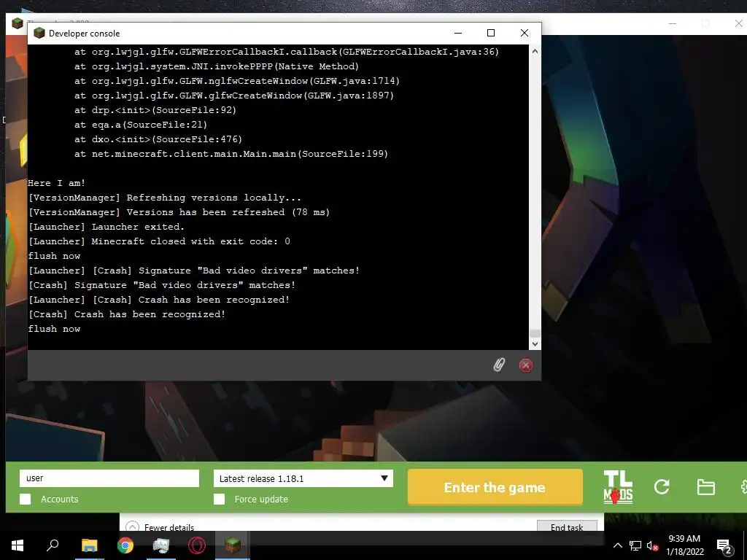
Task: Enable the Force update checkbox
Action: click(x=219, y=499)
